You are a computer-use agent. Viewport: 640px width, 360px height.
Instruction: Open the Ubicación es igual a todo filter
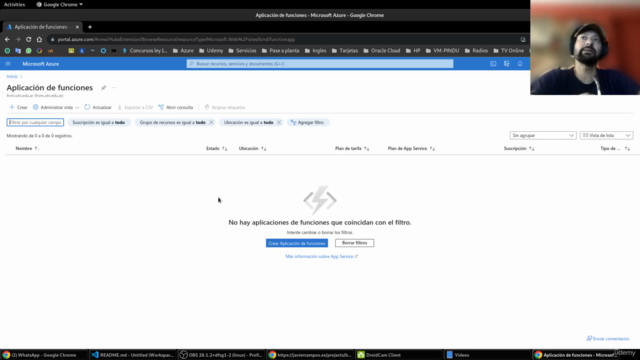click(x=248, y=122)
